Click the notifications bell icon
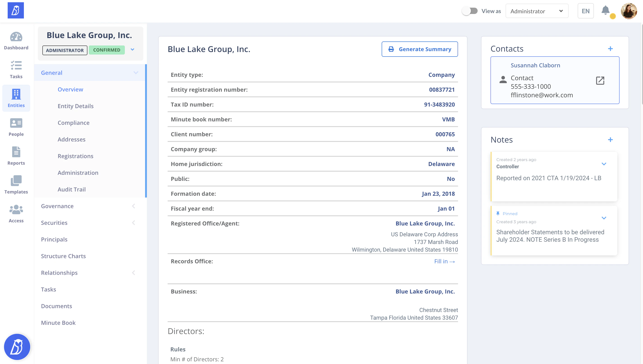Image resolution: width=643 pixels, height=364 pixels. tap(605, 11)
